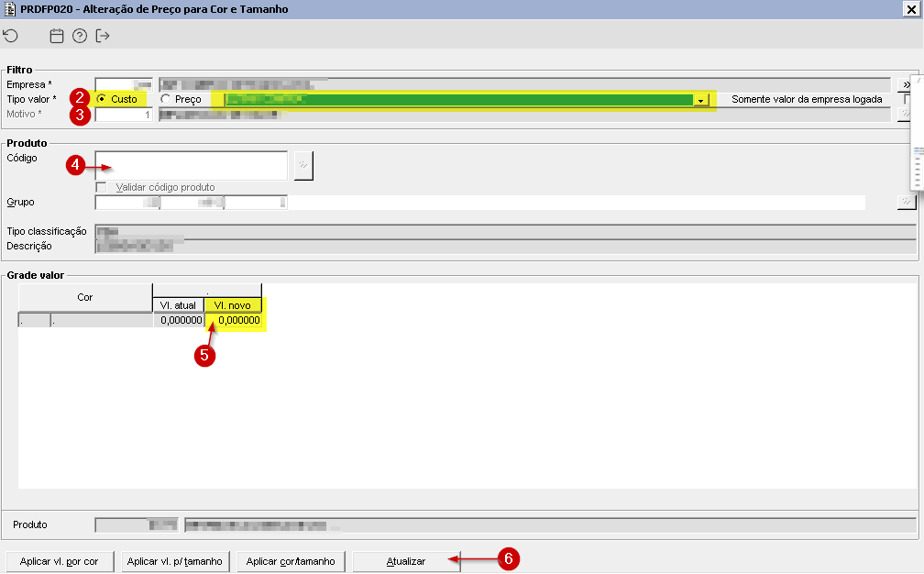Open the Código product search button
This screenshot has height=574, width=924.
pos(303,166)
